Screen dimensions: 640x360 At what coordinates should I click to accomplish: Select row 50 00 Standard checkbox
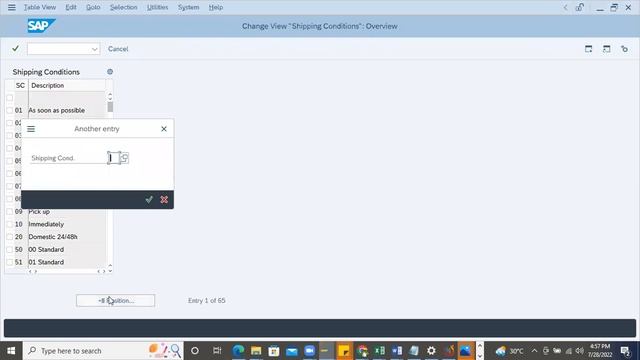(x=10, y=249)
